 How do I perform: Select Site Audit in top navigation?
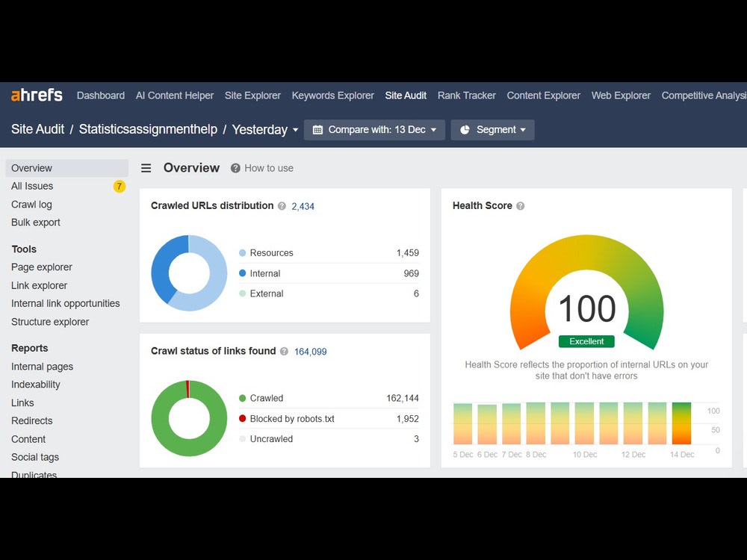[406, 96]
